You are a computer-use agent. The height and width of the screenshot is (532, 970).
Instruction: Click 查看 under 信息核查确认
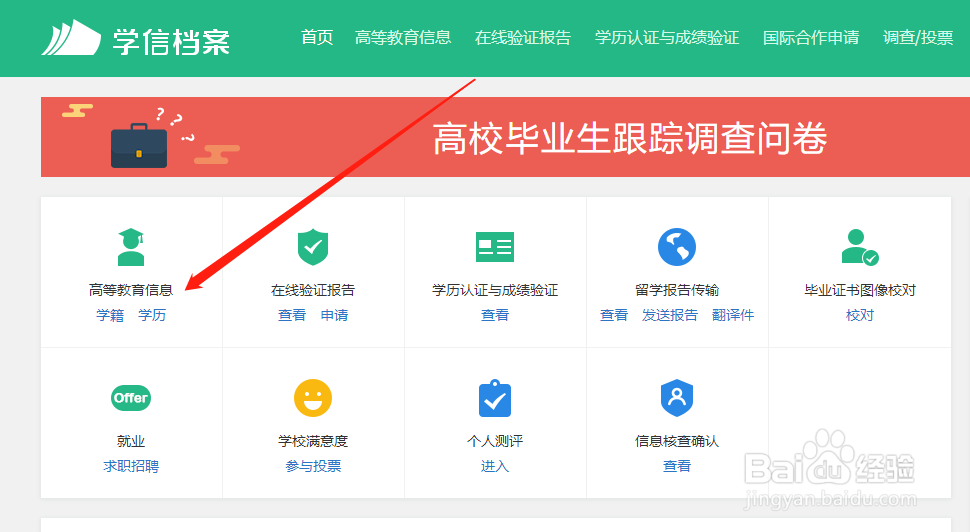click(677, 466)
